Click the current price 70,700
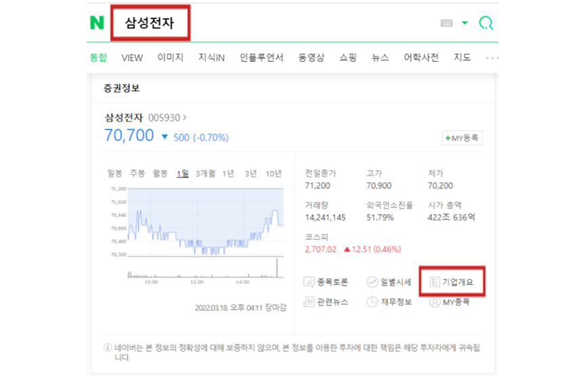Image resolution: width=588 pixels, height=376 pixels. point(129,135)
